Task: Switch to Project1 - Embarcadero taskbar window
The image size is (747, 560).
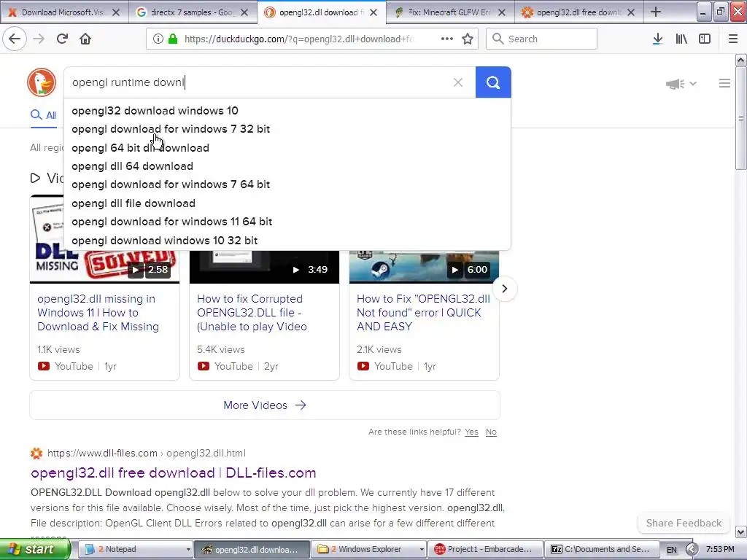Action: coord(485,550)
